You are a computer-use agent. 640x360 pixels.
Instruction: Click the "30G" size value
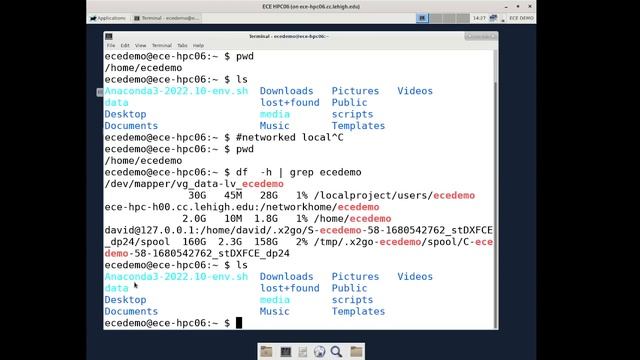pyautogui.click(x=197, y=196)
